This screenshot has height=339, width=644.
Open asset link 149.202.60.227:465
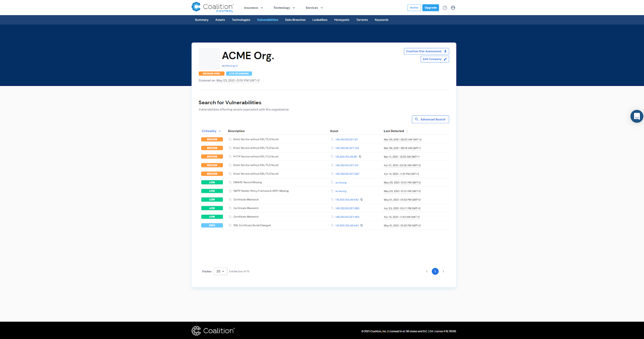tap(347, 217)
